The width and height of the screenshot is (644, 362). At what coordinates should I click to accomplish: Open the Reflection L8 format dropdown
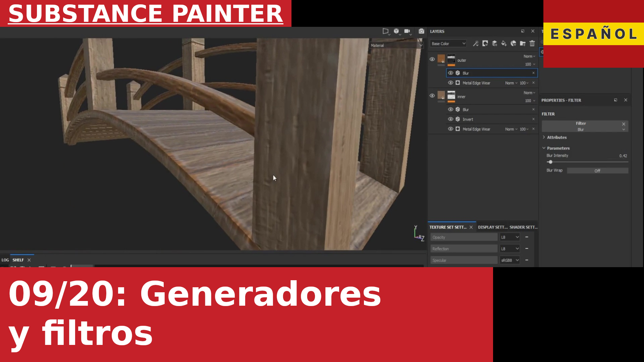[x=510, y=248]
